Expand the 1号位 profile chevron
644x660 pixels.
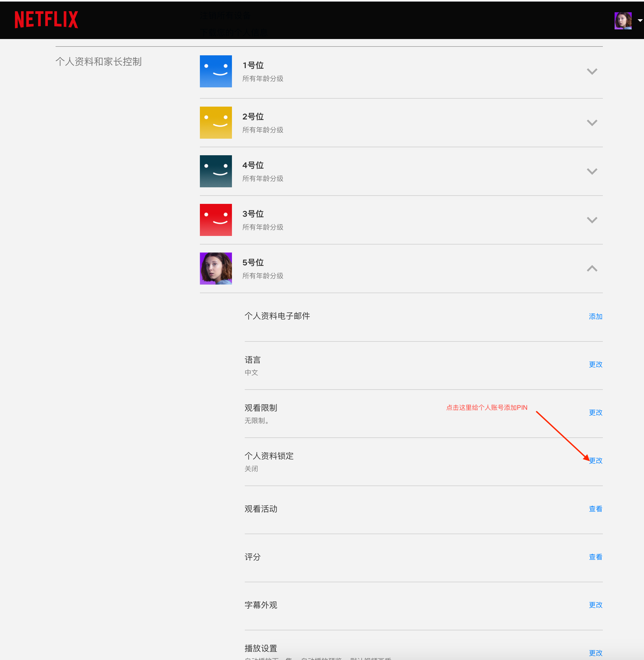pyautogui.click(x=592, y=71)
